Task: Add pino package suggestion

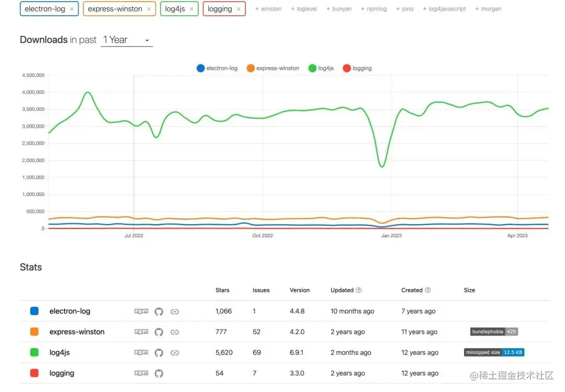Action: pos(404,9)
